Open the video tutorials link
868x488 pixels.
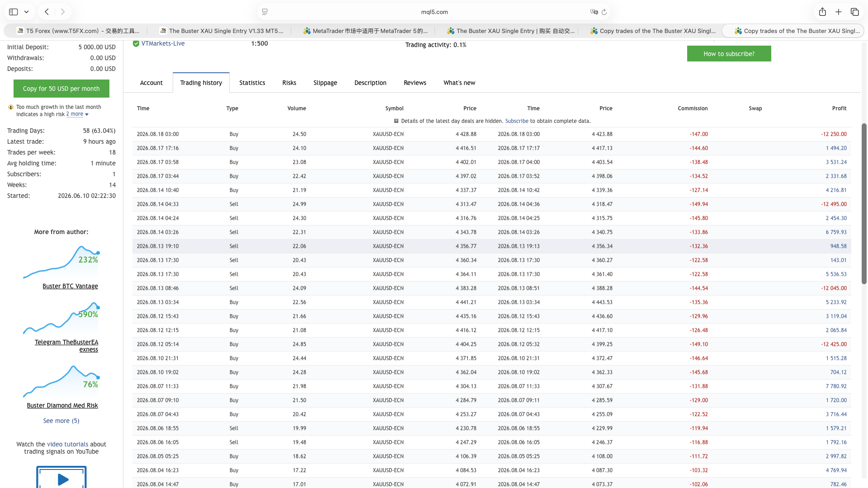67,444
